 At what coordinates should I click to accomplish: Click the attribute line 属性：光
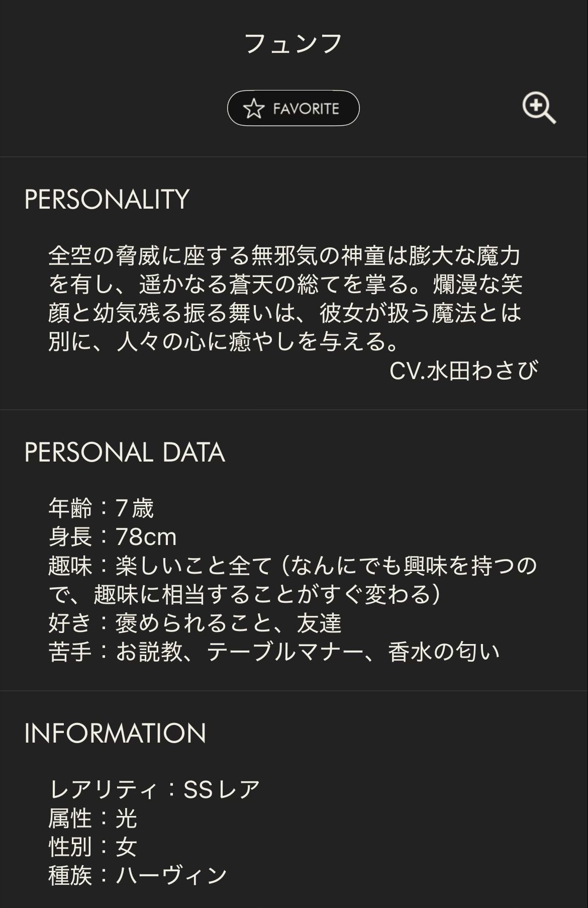point(93,818)
